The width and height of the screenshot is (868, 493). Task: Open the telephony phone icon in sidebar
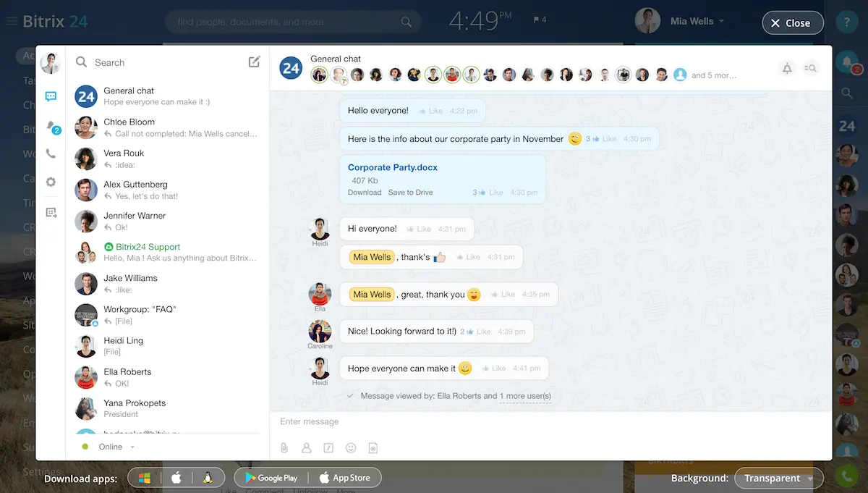pos(51,153)
